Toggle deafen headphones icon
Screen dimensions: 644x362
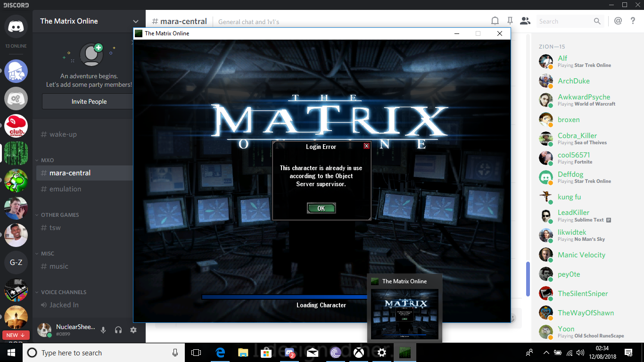[118, 330]
